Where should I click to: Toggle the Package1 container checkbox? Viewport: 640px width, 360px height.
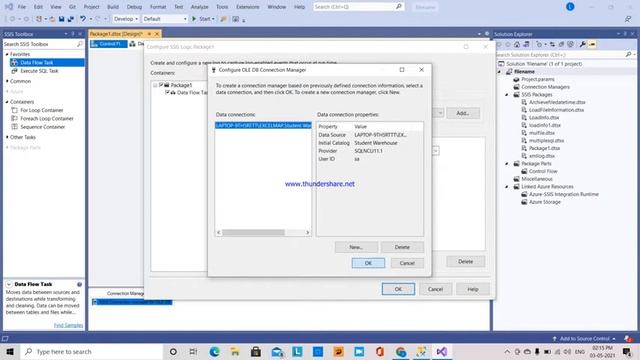tap(161, 85)
